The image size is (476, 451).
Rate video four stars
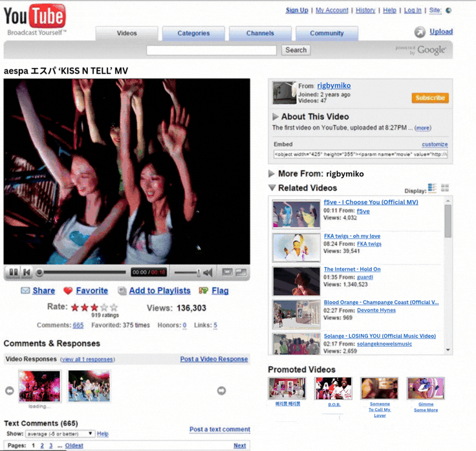(x=104, y=307)
